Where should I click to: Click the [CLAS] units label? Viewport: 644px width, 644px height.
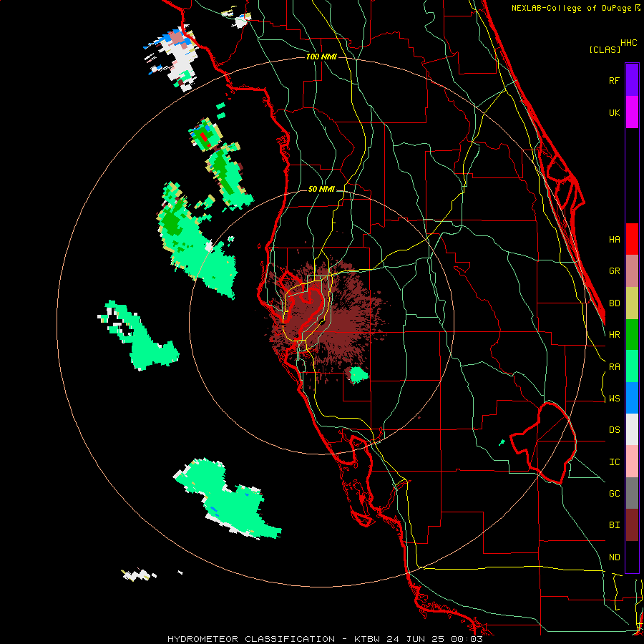[x=605, y=49]
